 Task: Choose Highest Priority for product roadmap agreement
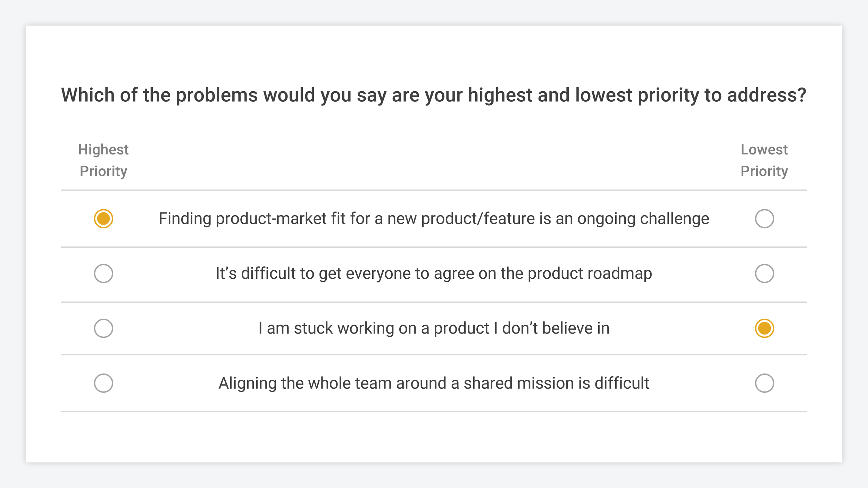pos(103,274)
